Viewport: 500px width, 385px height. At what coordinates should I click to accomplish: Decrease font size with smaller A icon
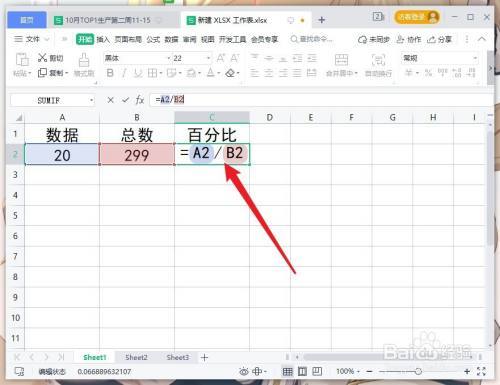point(235,58)
